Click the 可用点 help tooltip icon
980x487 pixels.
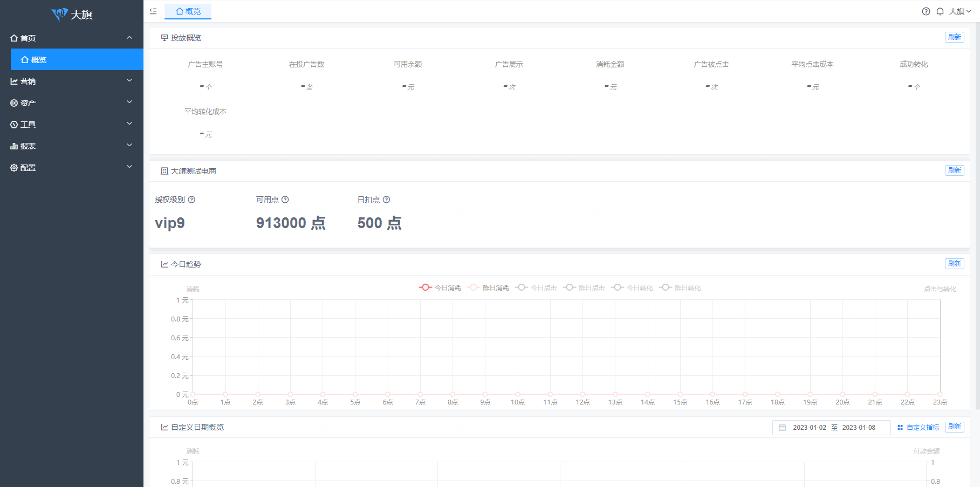tap(285, 200)
